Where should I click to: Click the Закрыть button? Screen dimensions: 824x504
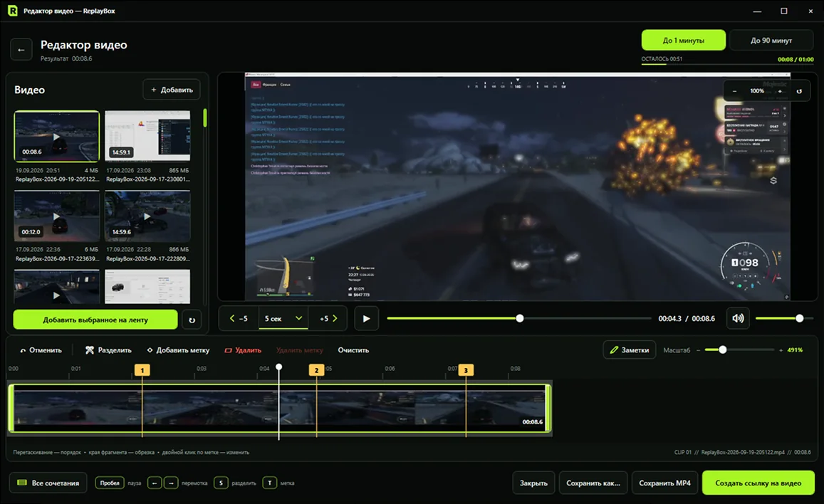click(533, 483)
